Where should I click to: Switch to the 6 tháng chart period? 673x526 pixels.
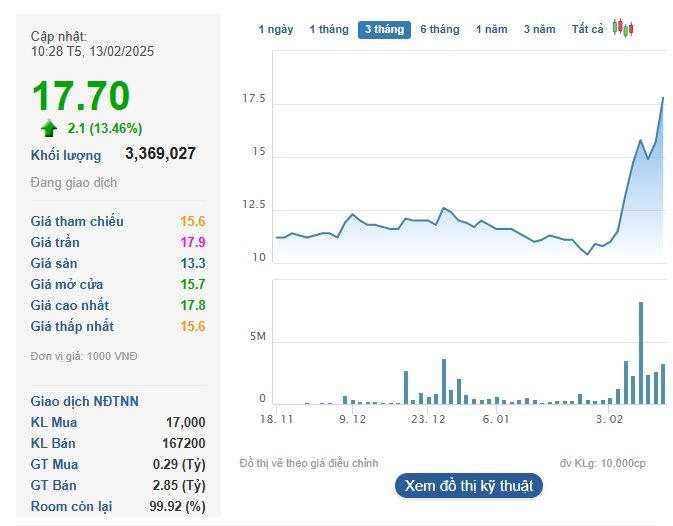440,30
